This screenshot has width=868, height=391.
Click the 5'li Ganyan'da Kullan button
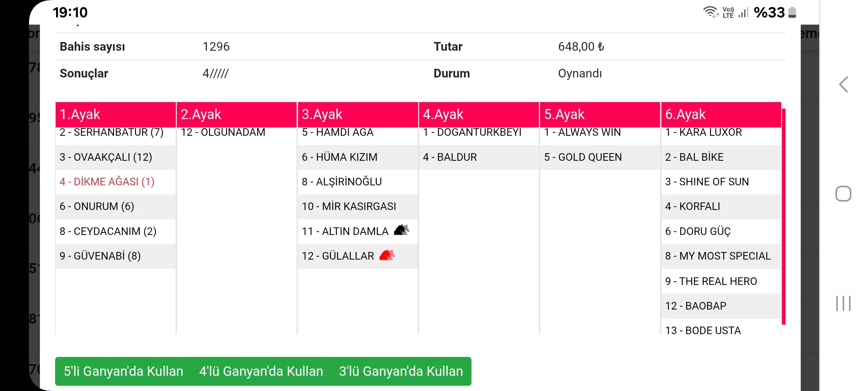pyautogui.click(x=123, y=371)
